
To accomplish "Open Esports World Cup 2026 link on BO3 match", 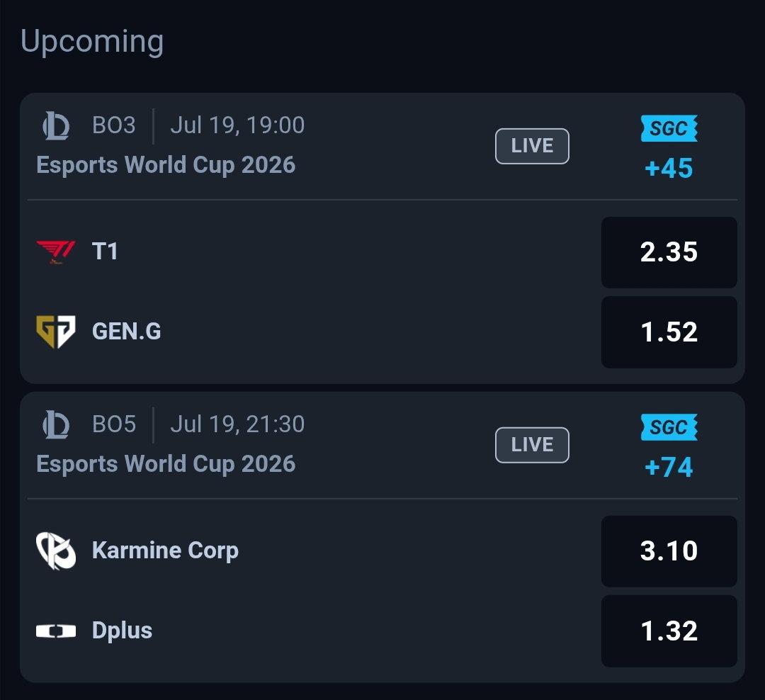I will [166, 165].
